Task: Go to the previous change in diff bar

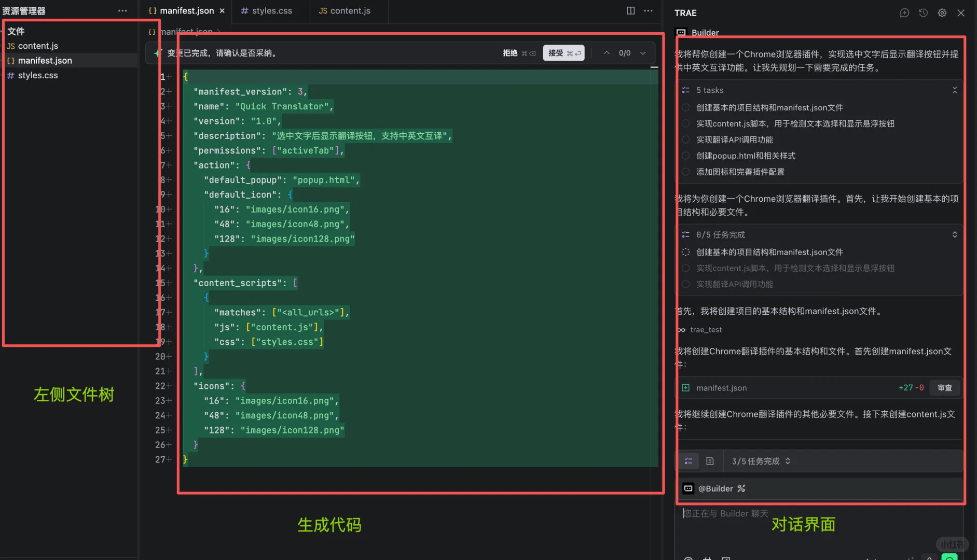Action: pyautogui.click(x=606, y=53)
